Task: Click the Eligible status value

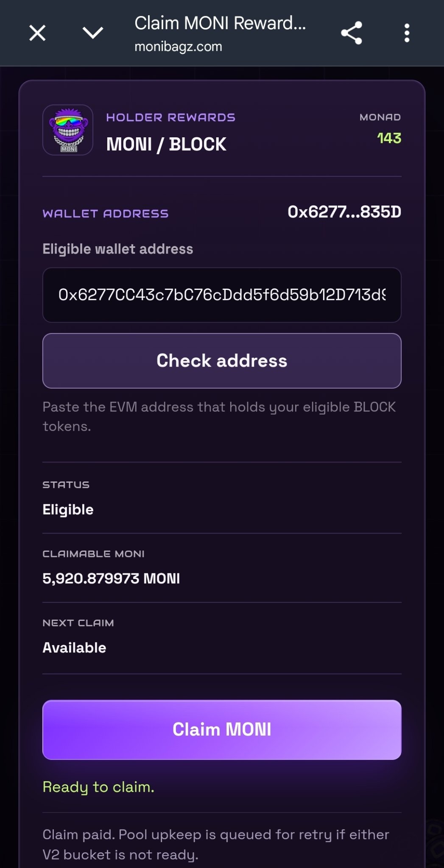Action: (68, 509)
